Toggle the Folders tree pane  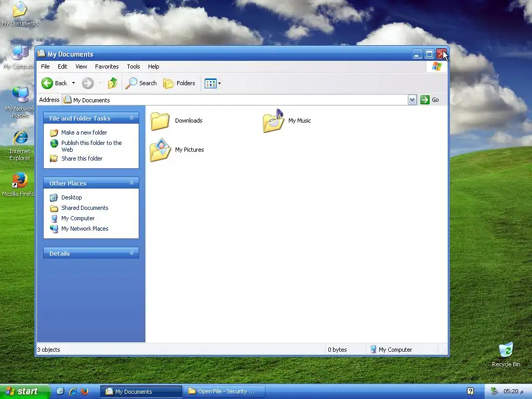(179, 83)
